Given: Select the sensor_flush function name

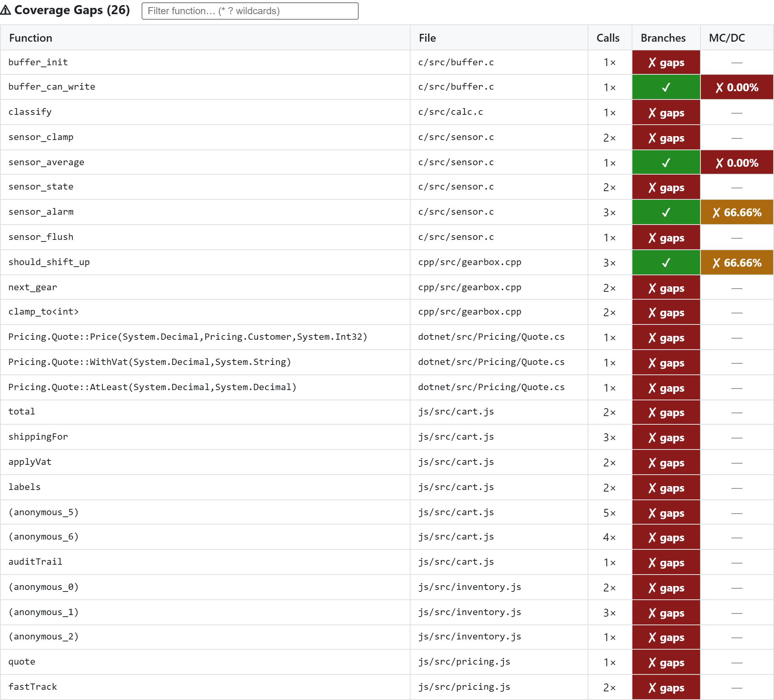Looking at the screenshot, I should (x=41, y=237).
